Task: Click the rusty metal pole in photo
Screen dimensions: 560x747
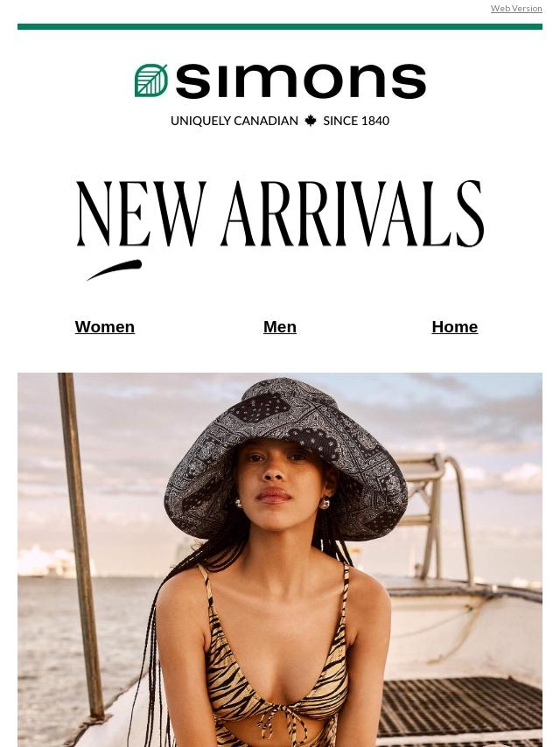Action: pos(81,548)
